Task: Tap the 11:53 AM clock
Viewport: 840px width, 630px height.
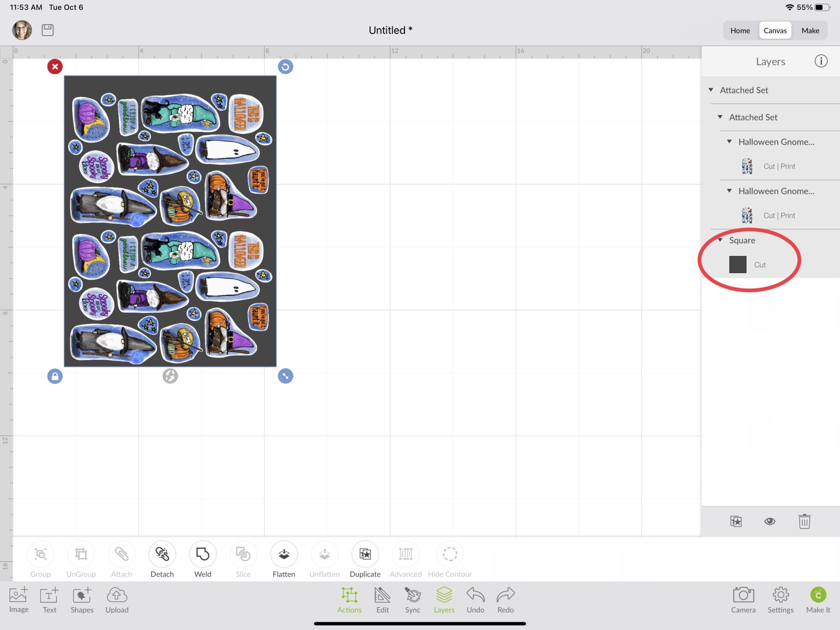Action: tap(26, 7)
